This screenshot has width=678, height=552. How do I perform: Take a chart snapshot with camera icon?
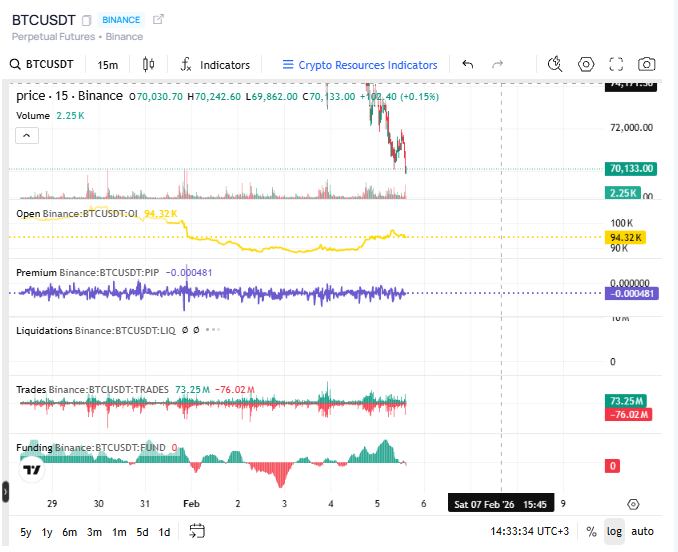(646, 64)
